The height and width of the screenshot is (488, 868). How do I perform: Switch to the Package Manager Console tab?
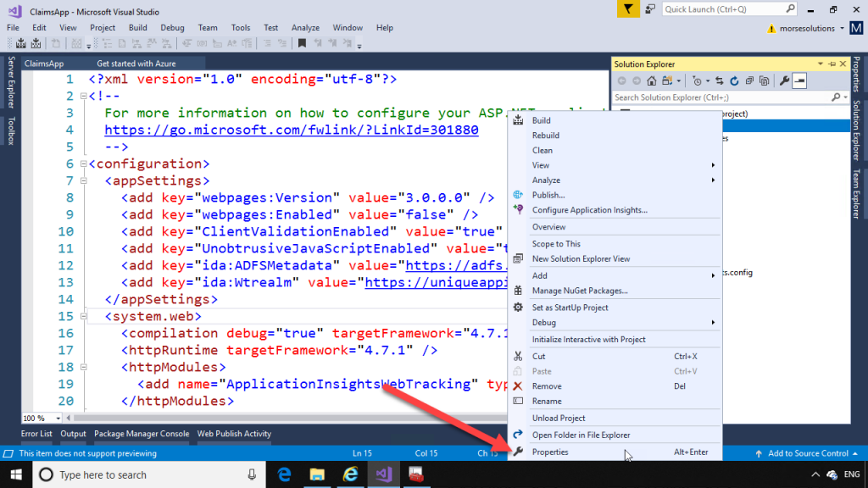[x=141, y=434]
